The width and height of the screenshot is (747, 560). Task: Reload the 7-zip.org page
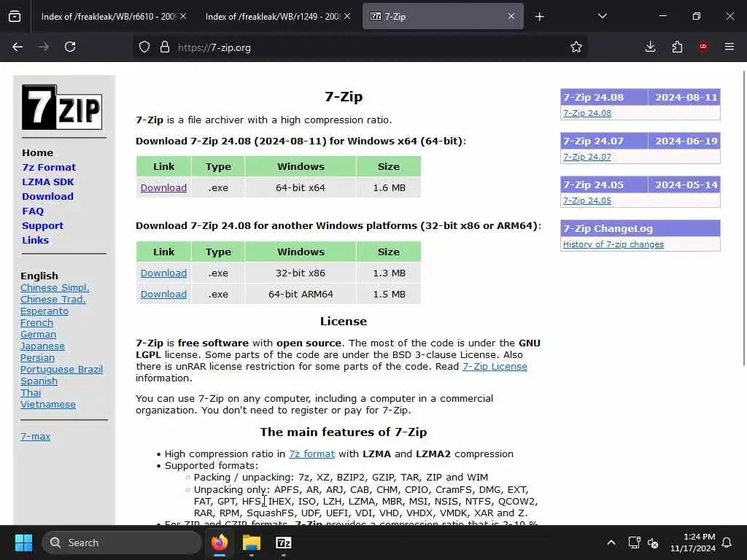point(70,47)
